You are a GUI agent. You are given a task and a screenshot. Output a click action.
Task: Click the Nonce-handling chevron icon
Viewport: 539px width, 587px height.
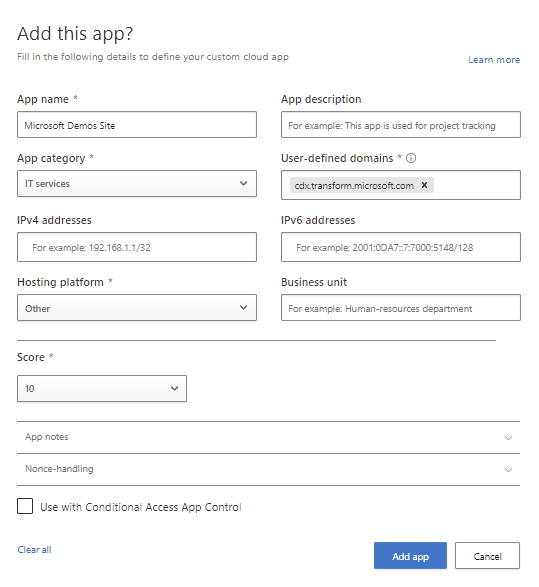[508, 470]
